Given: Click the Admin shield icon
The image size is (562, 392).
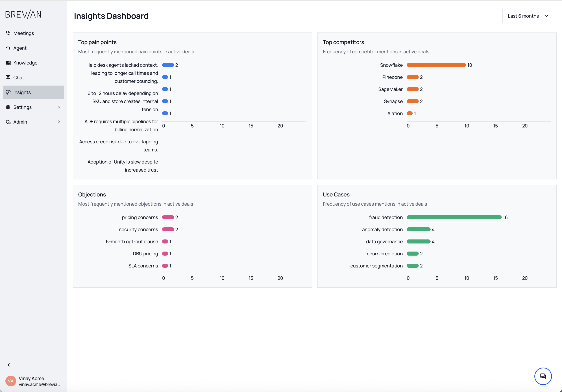Looking at the screenshot, I should click(x=8, y=122).
